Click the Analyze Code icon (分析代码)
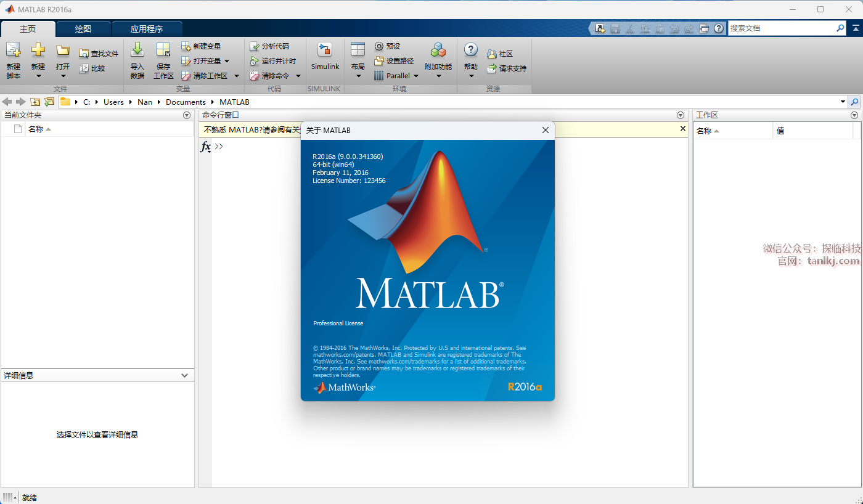Image resolution: width=863 pixels, height=504 pixels. coord(255,46)
